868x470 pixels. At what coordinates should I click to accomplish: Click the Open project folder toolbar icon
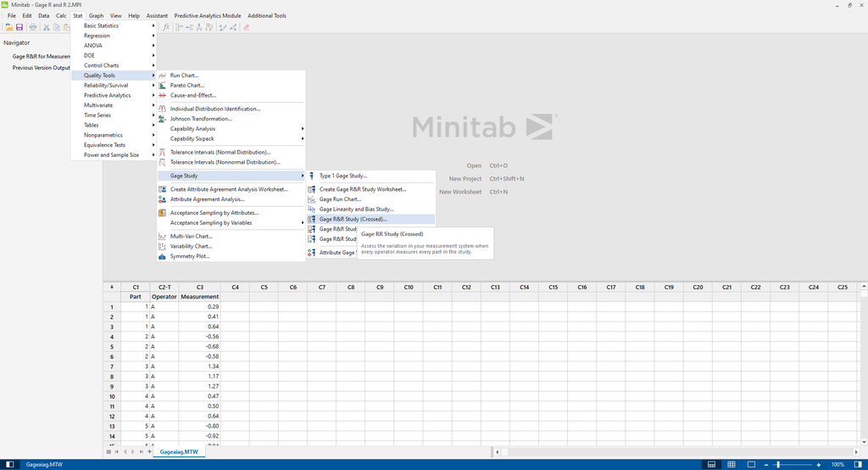pos(8,27)
